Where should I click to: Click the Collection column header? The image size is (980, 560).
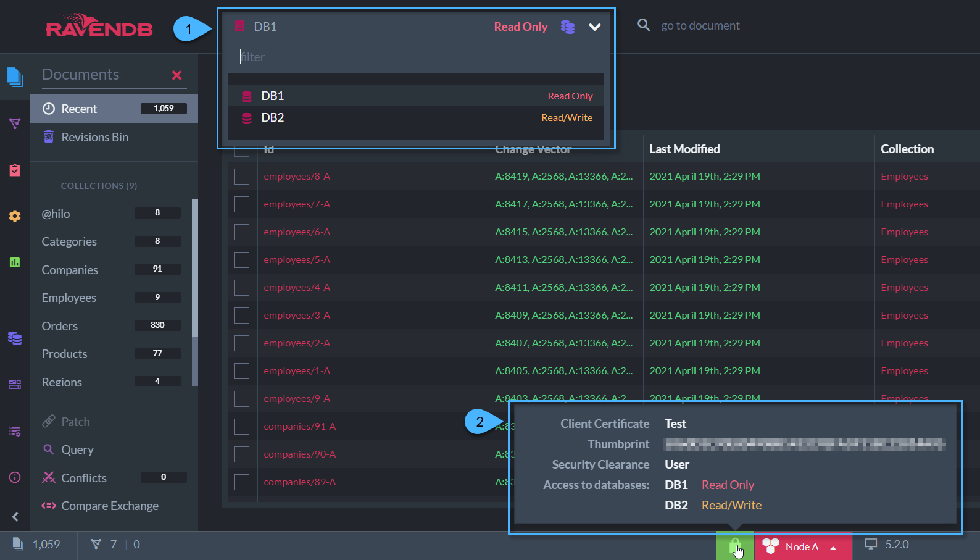tap(907, 149)
